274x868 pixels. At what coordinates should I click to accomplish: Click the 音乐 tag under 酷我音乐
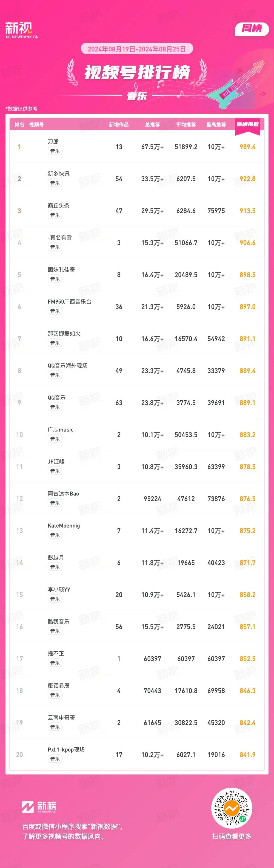point(55,631)
